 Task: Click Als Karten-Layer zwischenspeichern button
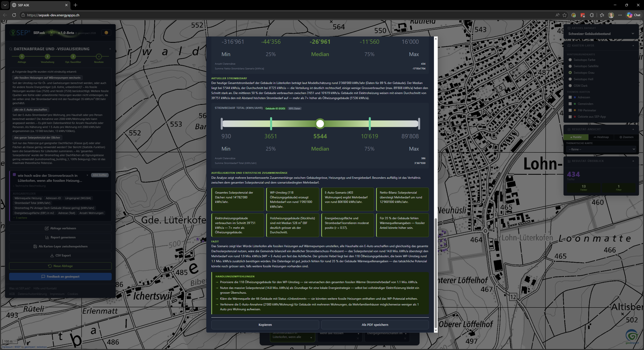pos(60,246)
